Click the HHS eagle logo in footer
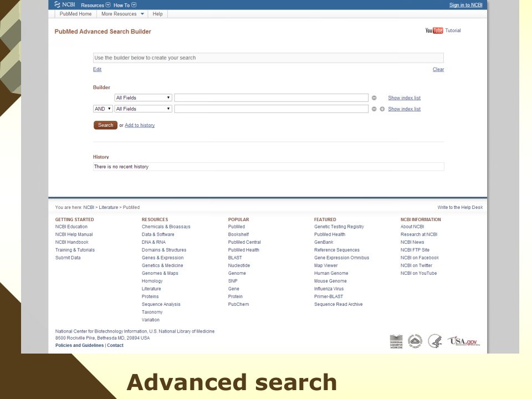532x399 pixels. [x=434, y=341]
